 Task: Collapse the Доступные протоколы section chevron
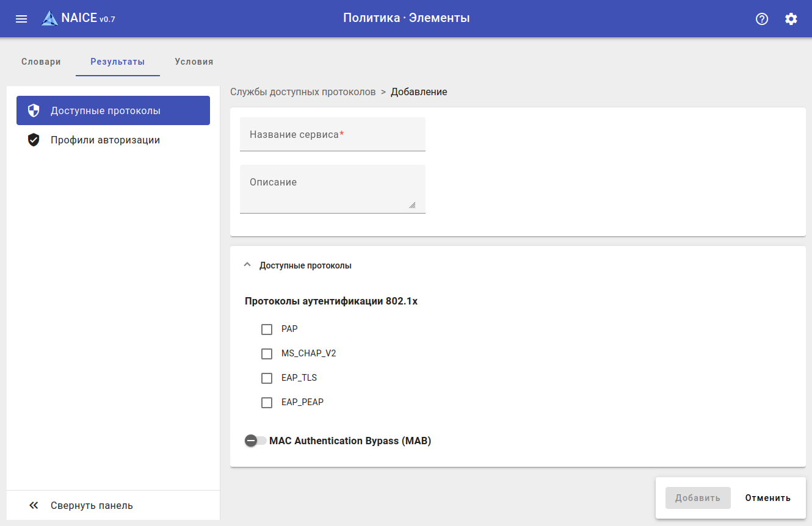[x=247, y=265]
